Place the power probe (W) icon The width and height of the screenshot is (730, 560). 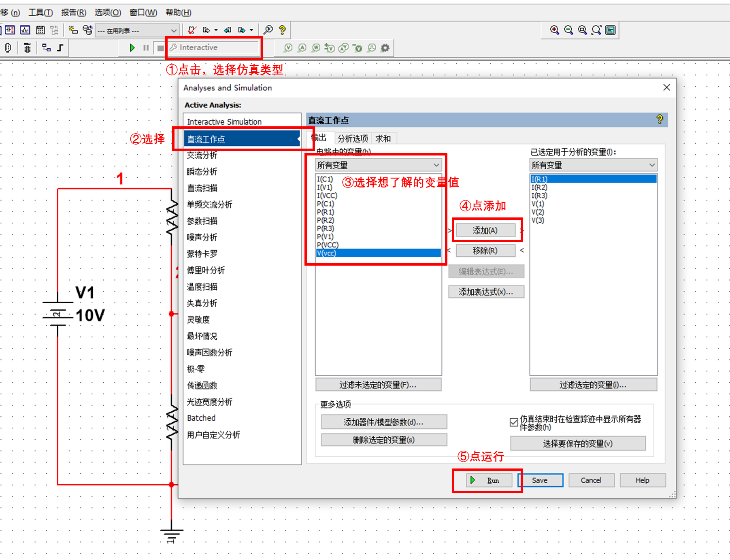tap(316, 48)
